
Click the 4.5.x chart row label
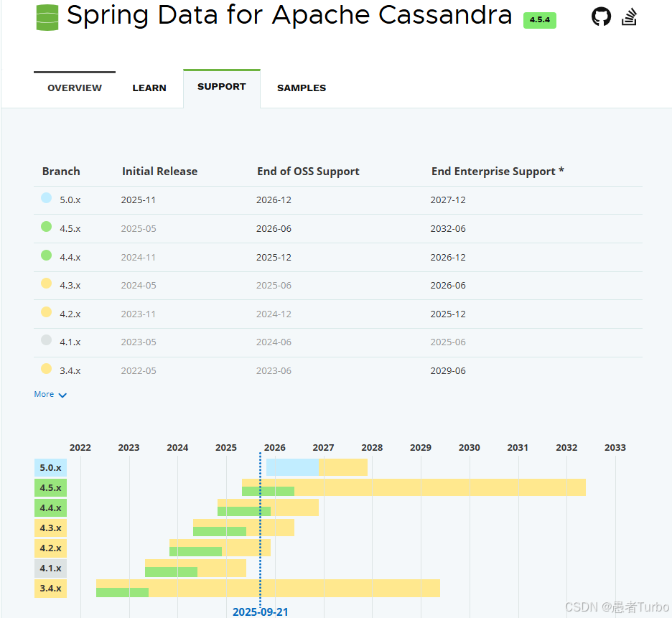50,487
